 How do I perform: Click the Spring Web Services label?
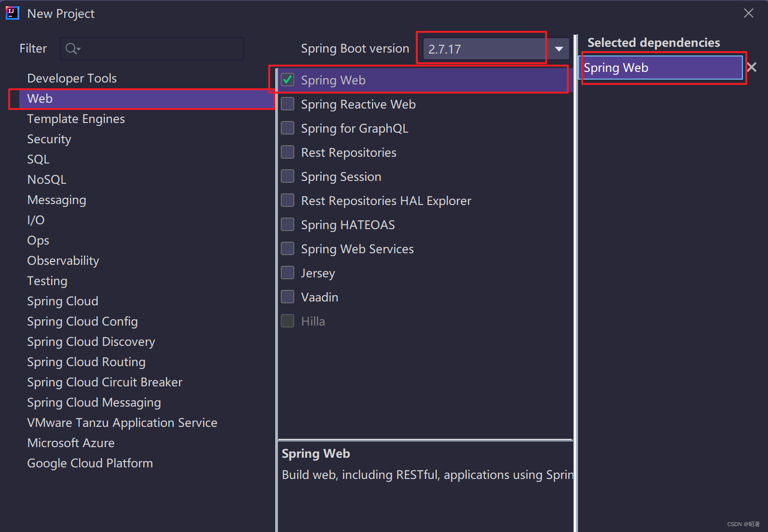[x=357, y=249]
